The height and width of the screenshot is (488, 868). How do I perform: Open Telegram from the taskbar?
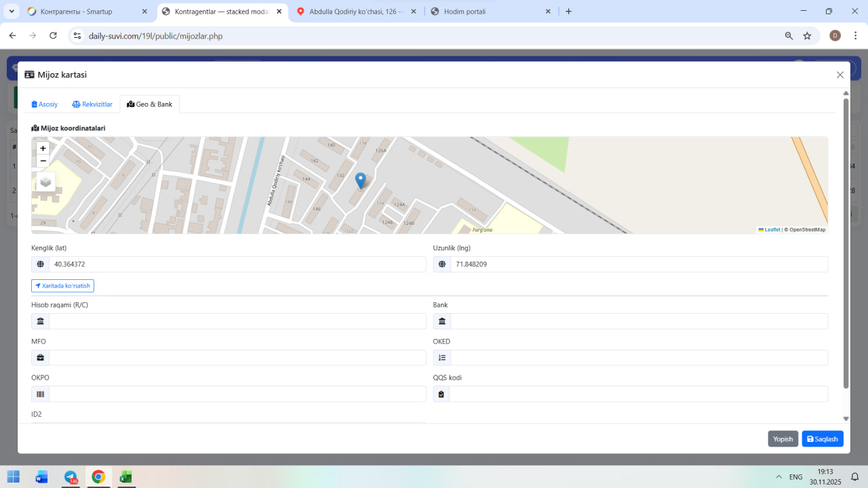pyautogui.click(x=71, y=477)
